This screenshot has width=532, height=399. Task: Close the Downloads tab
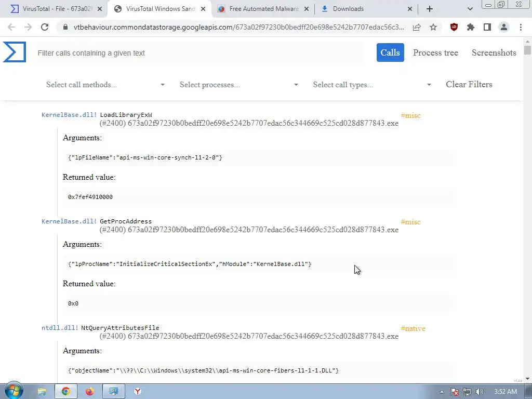pyautogui.click(x=410, y=9)
